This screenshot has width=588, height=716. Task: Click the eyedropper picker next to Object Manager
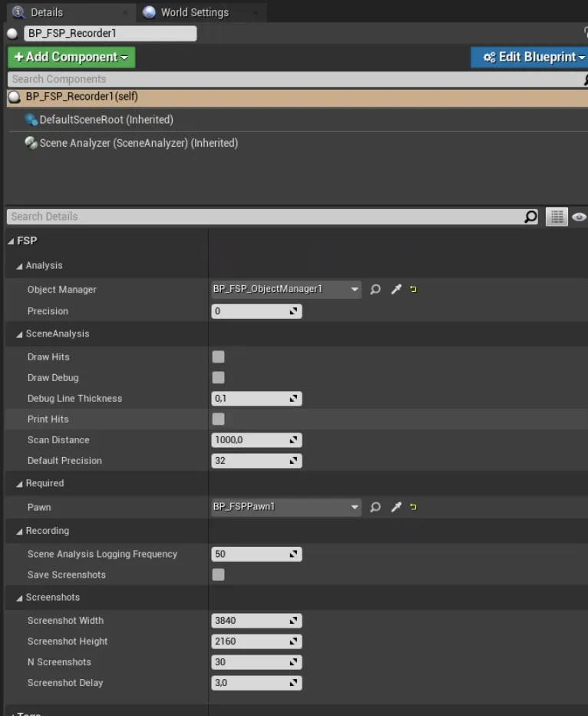tap(396, 290)
